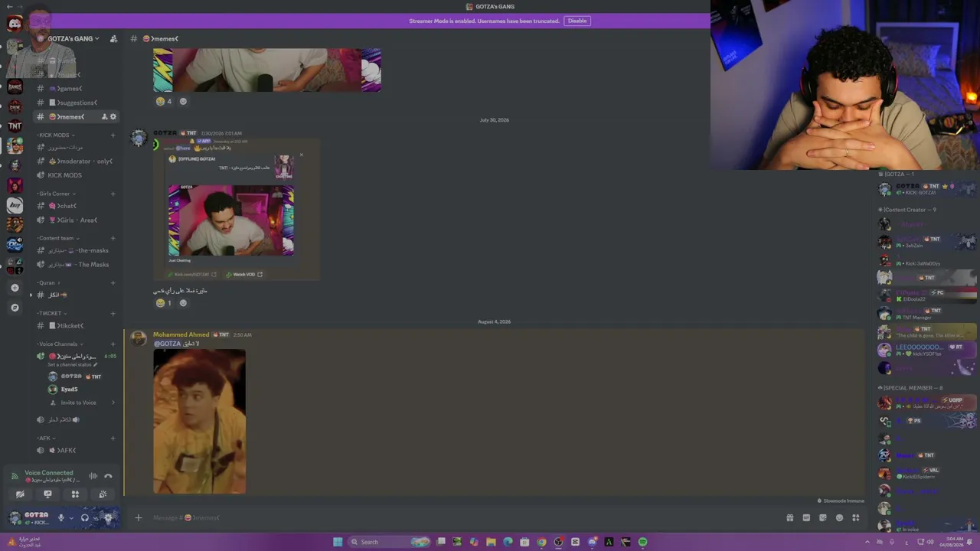Open the emoji picker
The height and width of the screenshot is (551, 980).
[x=839, y=518]
